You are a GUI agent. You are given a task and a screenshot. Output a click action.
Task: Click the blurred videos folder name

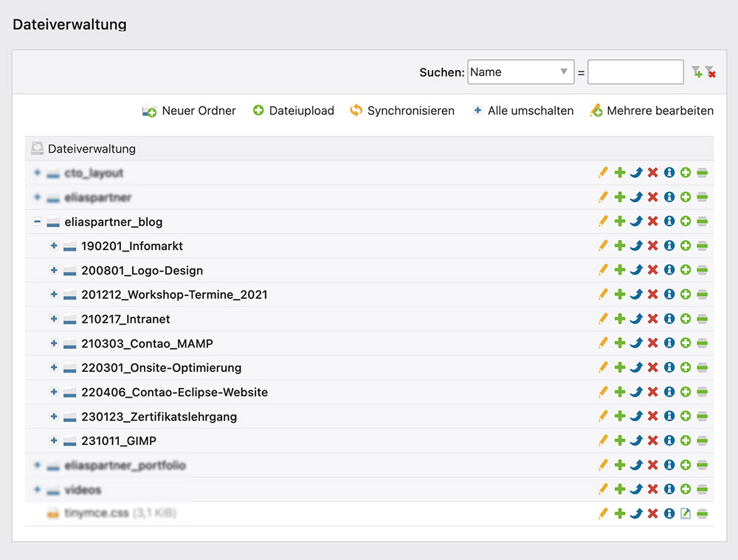(x=83, y=490)
